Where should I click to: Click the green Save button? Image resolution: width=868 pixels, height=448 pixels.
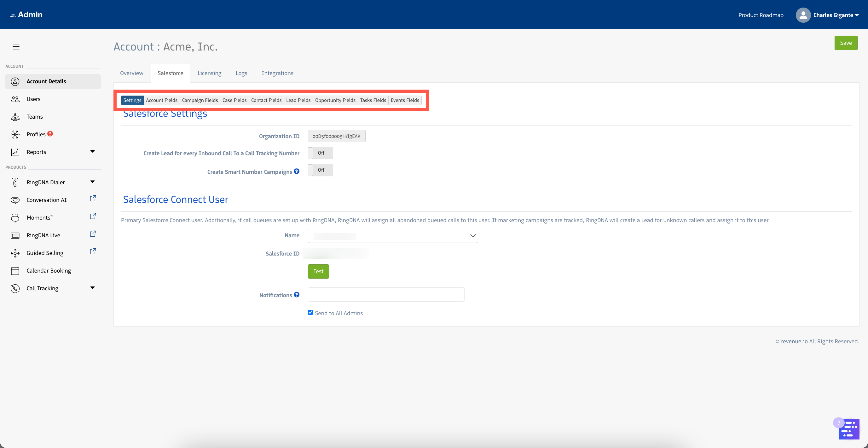point(846,43)
